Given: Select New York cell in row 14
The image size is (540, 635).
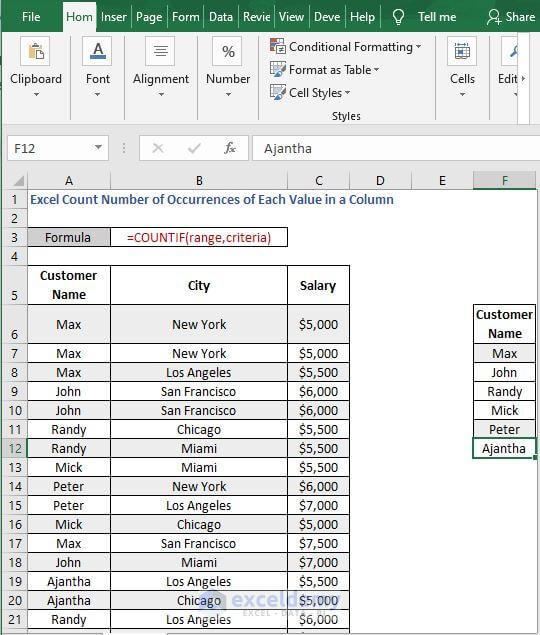Looking at the screenshot, I should click(x=199, y=486).
